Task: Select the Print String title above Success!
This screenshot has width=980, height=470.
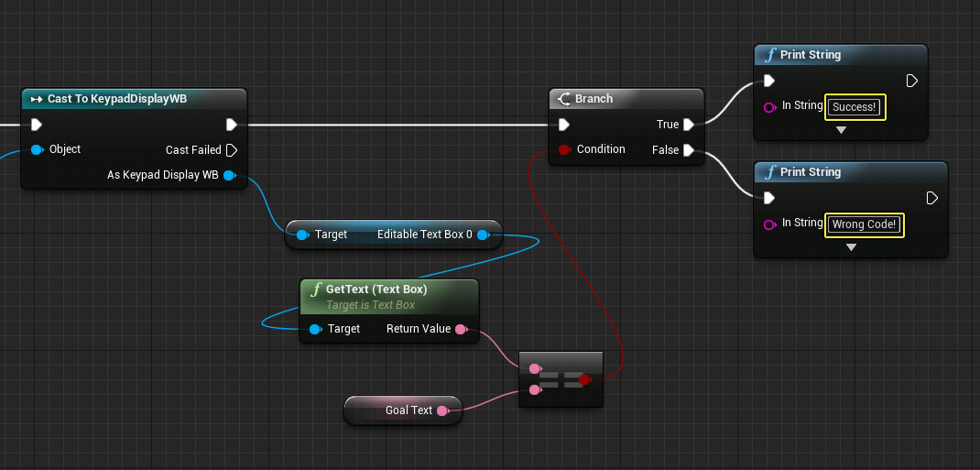Action: [811, 55]
